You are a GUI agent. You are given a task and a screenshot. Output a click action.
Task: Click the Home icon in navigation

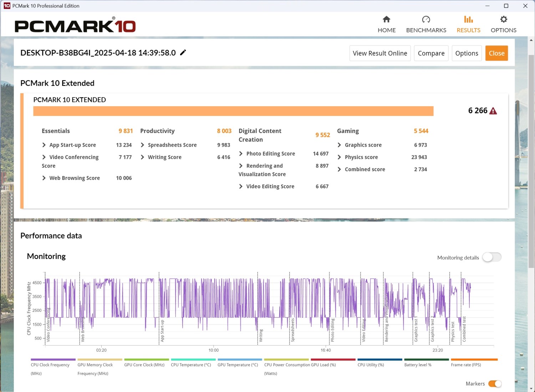386,20
